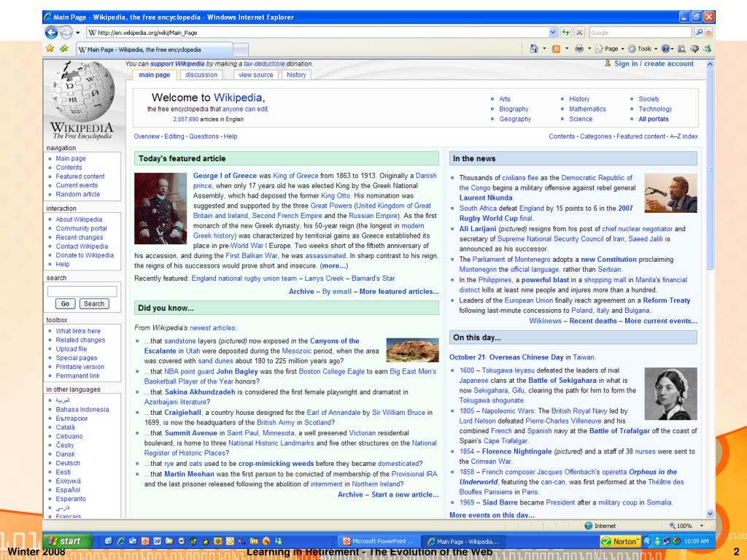This screenshot has width=747, height=560.
Task: Click the system tray clock showing 10:09 AM
Action: point(696,542)
